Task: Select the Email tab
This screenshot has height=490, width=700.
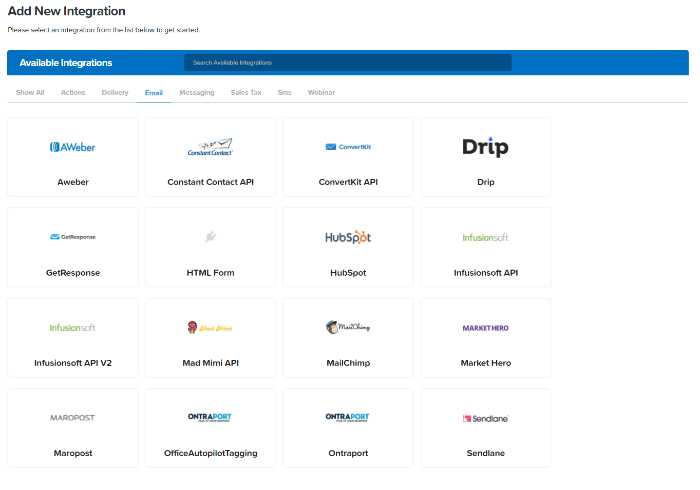Action: click(154, 93)
